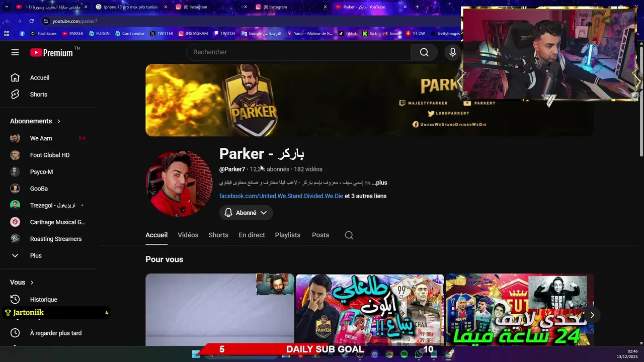Click the browser forward arrow

19,21
